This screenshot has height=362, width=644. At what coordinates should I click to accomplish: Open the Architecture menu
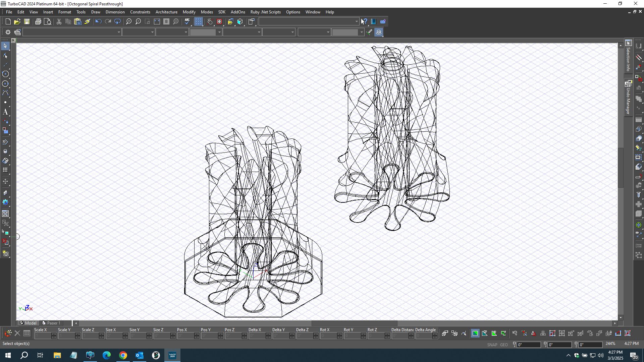[x=166, y=12]
